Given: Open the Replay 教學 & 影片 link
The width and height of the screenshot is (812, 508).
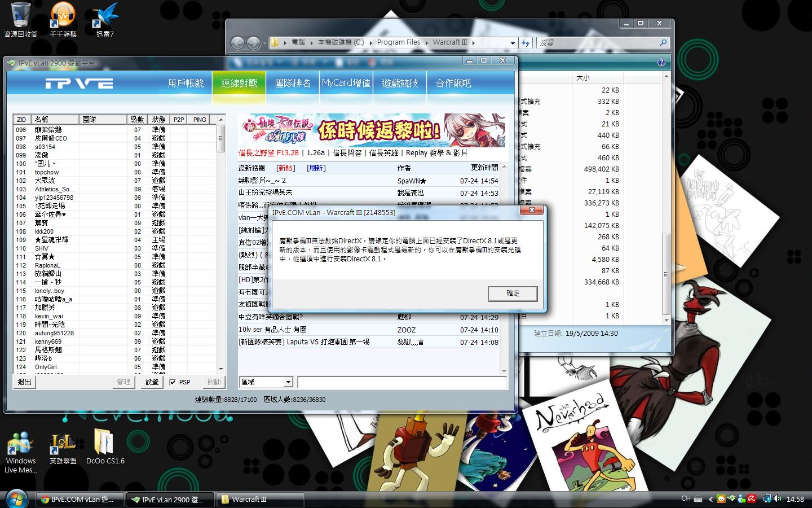Looking at the screenshot, I should (436, 153).
